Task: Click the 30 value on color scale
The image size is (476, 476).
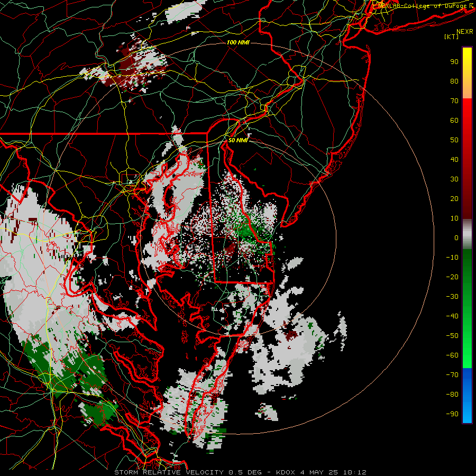Action: tap(454, 179)
